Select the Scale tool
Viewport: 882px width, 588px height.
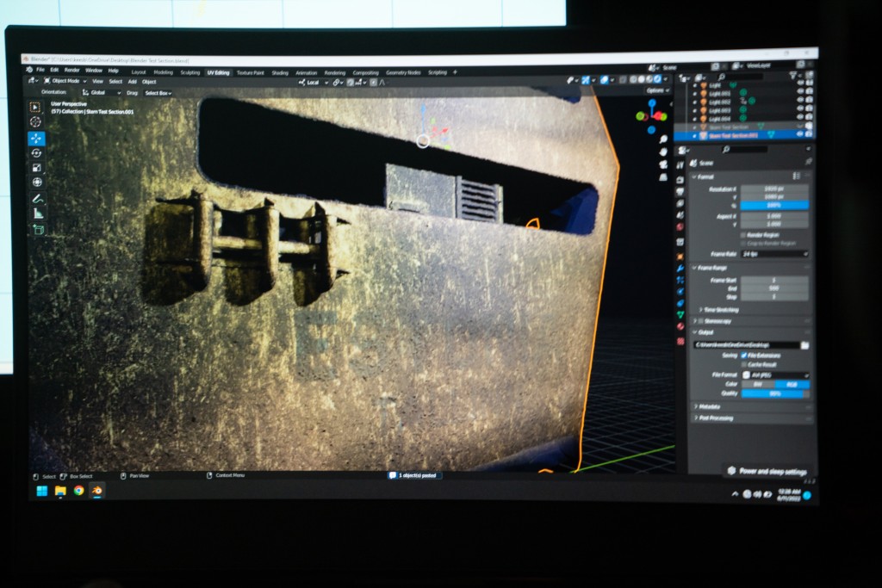[x=36, y=167]
